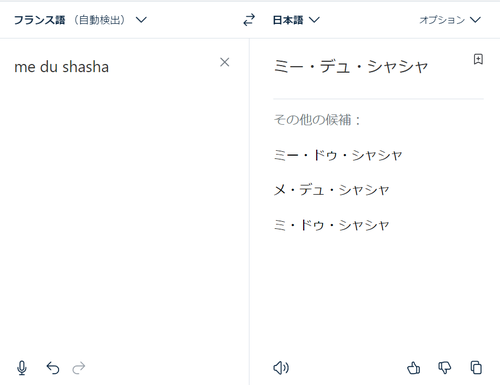Give the translation a thumbs up
Screen dimensions: 500x385
[414, 368]
